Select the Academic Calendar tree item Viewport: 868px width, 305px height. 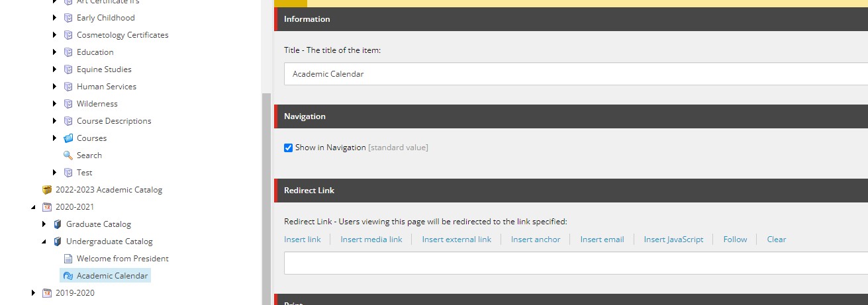113,276
